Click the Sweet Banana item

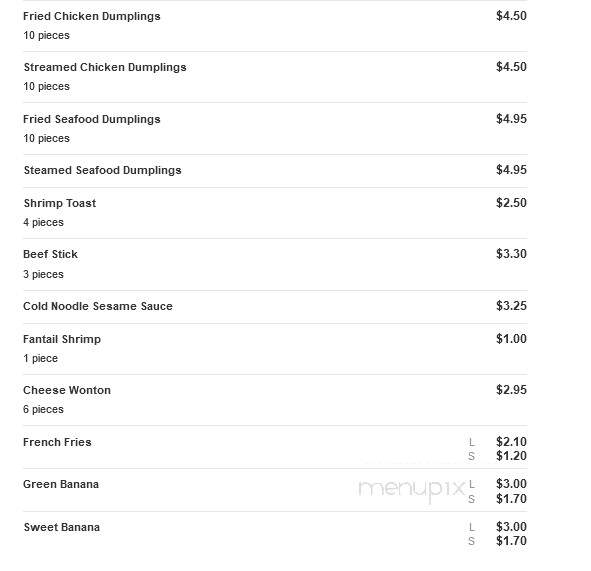pyautogui.click(x=61, y=527)
